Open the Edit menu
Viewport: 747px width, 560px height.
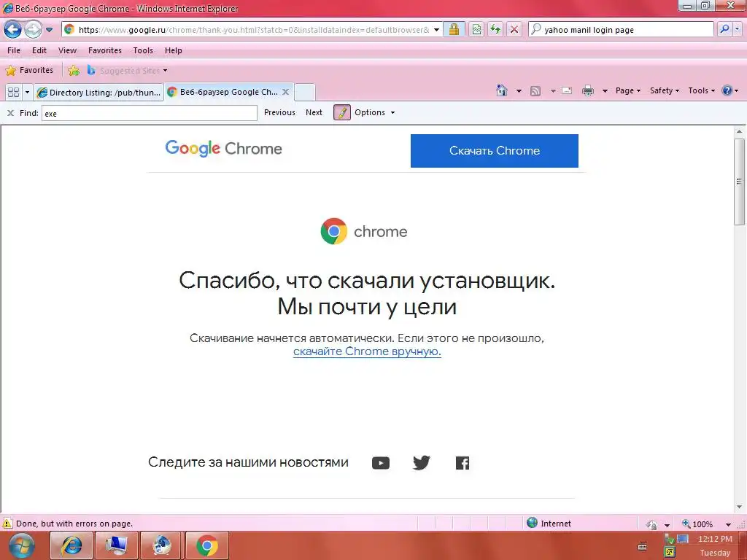tap(39, 50)
